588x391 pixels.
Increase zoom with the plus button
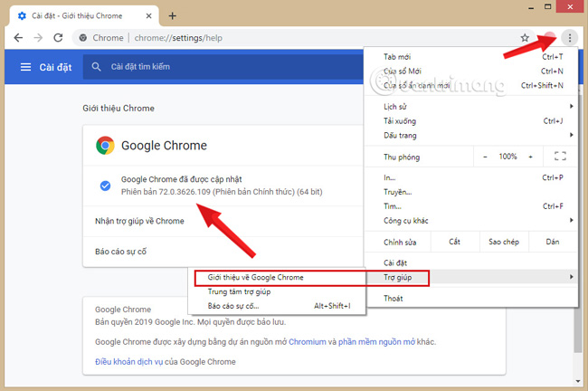click(x=531, y=157)
